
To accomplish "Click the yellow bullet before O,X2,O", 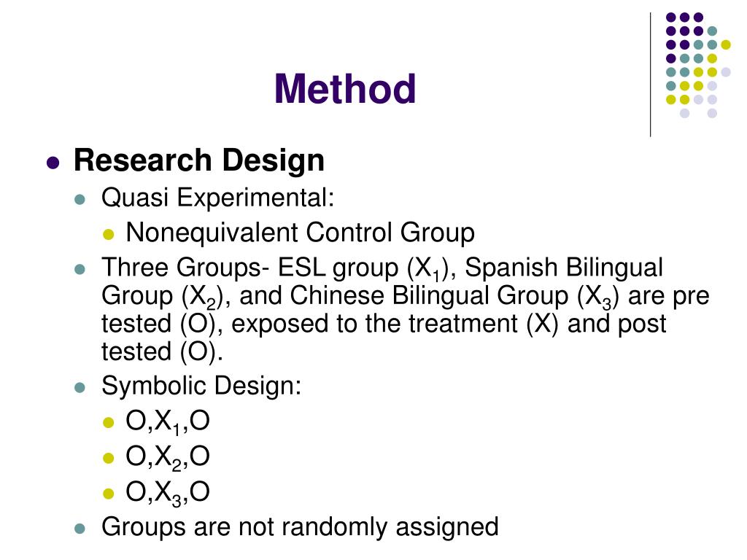I will 109,458.
